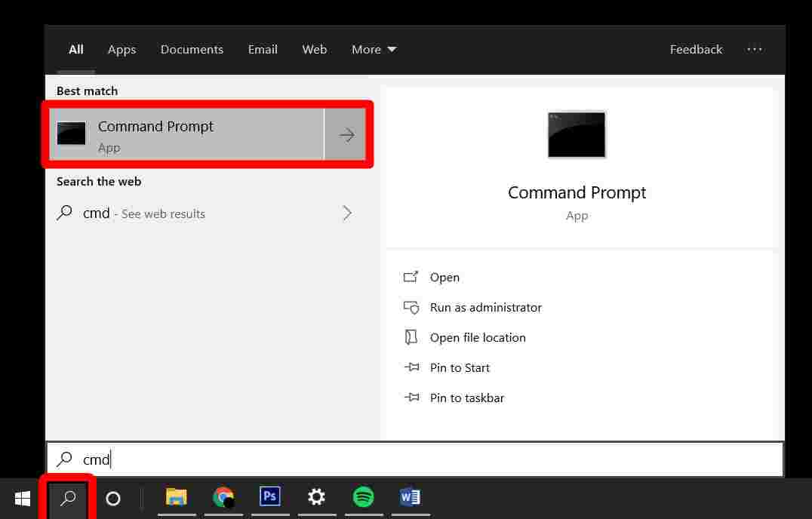
Task: Select Pin to taskbar
Action: pyautogui.click(x=467, y=398)
